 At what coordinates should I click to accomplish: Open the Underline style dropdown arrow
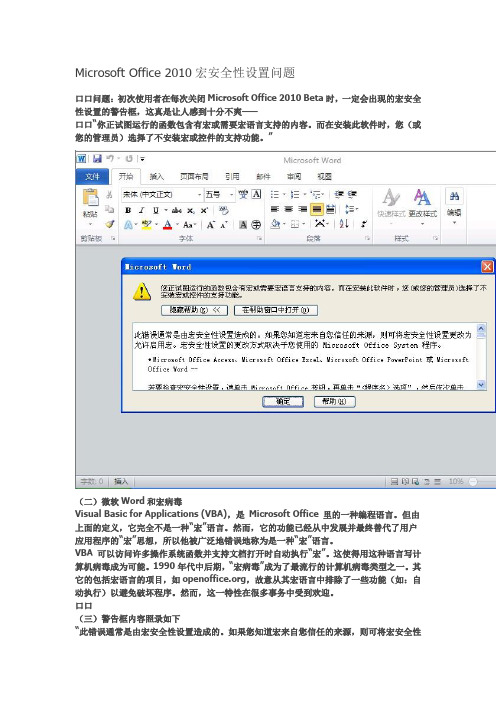pyautogui.click(x=166, y=210)
